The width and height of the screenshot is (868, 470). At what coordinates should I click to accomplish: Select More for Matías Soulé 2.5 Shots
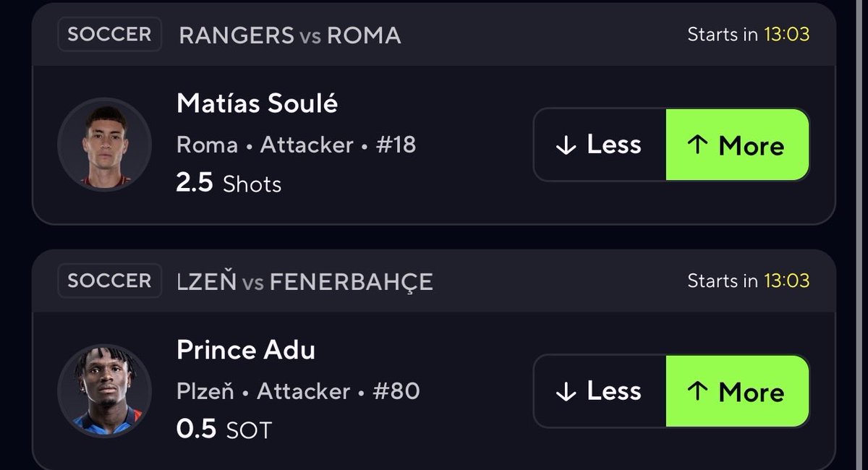[737, 145]
